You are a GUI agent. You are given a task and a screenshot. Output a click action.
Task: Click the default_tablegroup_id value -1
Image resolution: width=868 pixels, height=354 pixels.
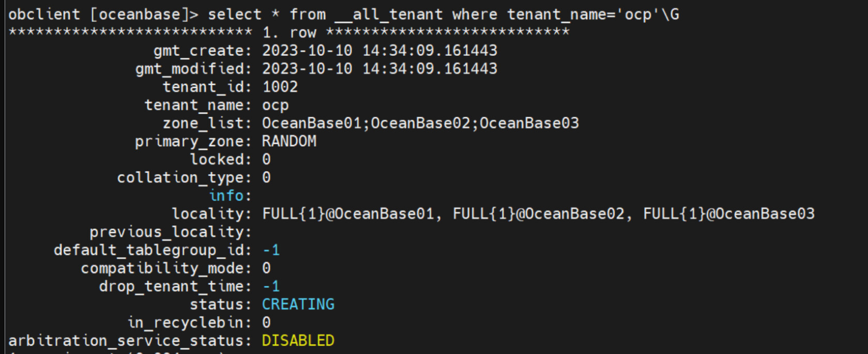pos(271,250)
